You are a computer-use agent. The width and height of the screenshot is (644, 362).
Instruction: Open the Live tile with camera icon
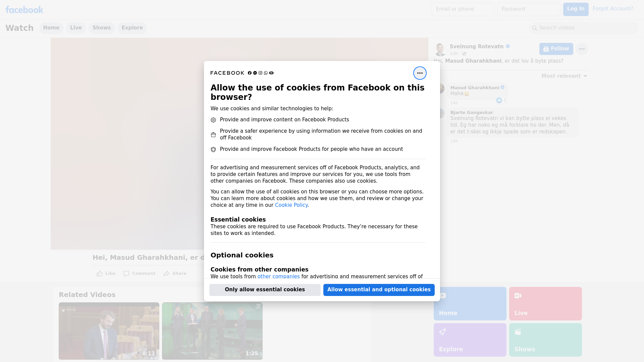(x=545, y=304)
